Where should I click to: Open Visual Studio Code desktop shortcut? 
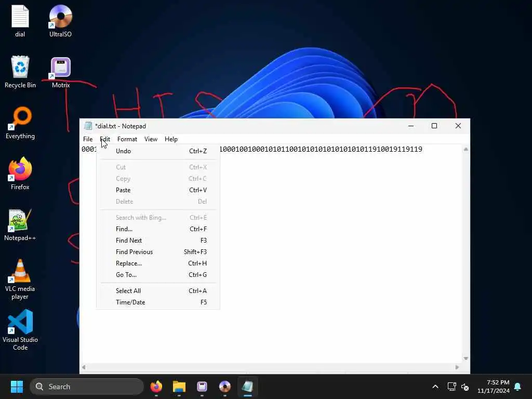(20, 330)
